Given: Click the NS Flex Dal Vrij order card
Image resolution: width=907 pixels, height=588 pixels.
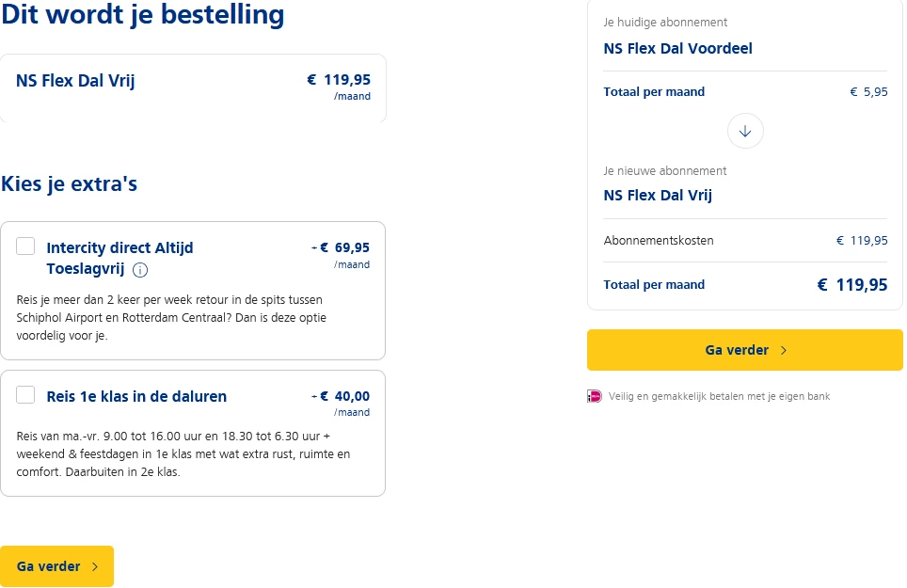Looking at the screenshot, I should click(193, 87).
